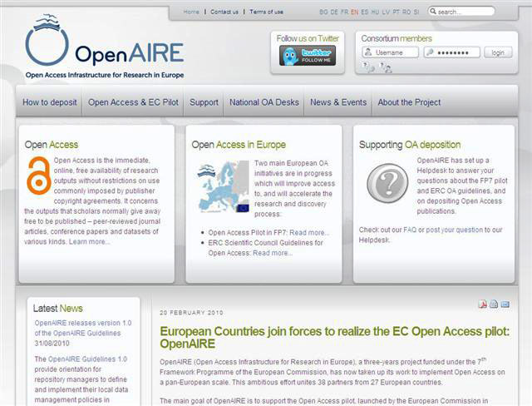Switch language to LV
The width and height of the screenshot is (532, 406).
pos(386,12)
